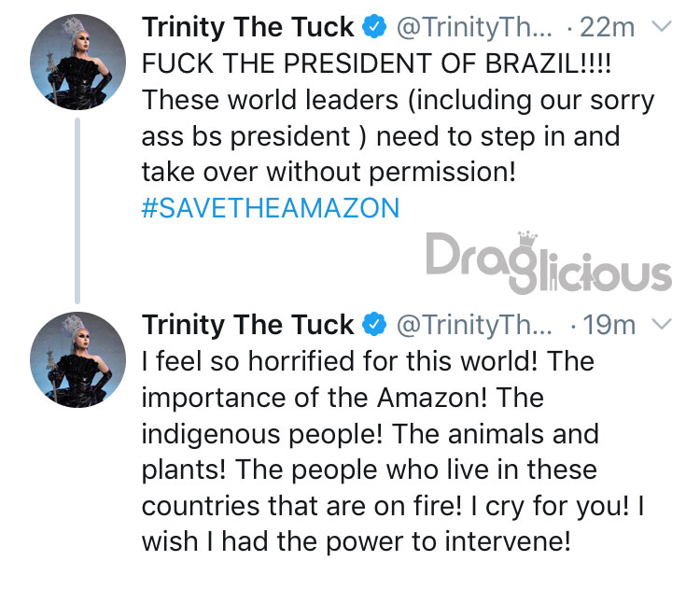Click the @TrinityTh... handle on the second tweet
This screenshot has width=700, height=589.
click(474, 325)
